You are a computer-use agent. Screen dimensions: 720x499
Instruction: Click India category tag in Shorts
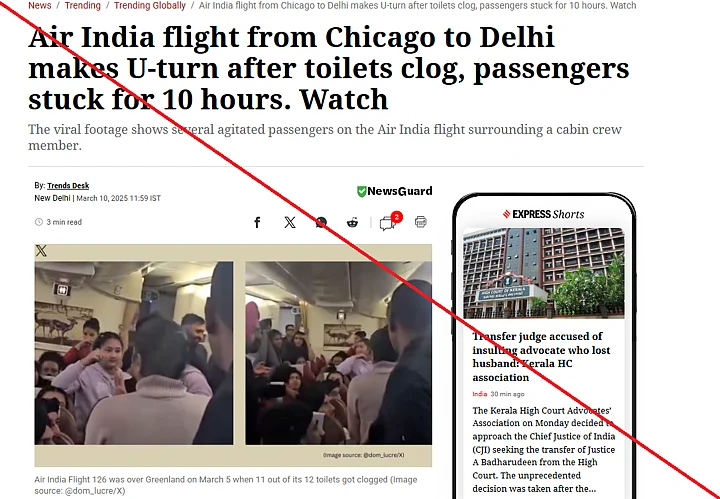(x=480, y=394)
